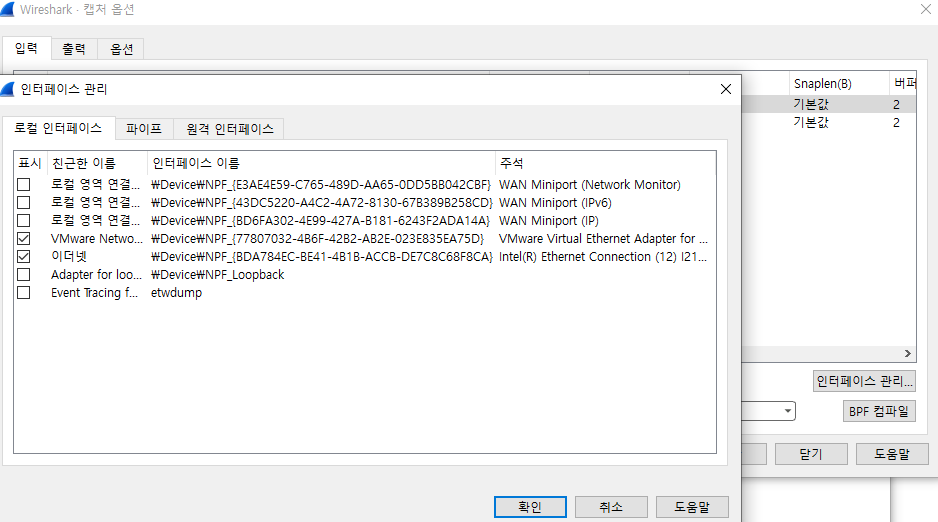Click the Event Tracing f... friendly name
Screen dimensions: 938x522
95,292
